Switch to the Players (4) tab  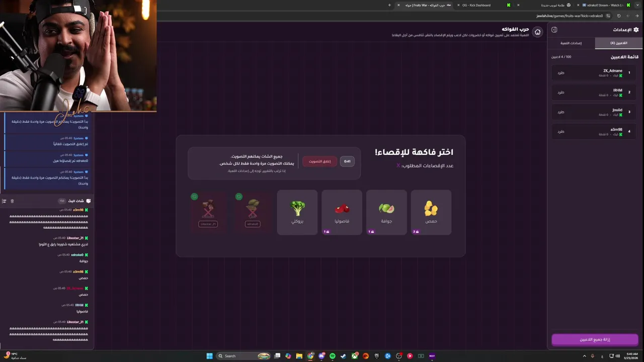[x=619, y=43]
